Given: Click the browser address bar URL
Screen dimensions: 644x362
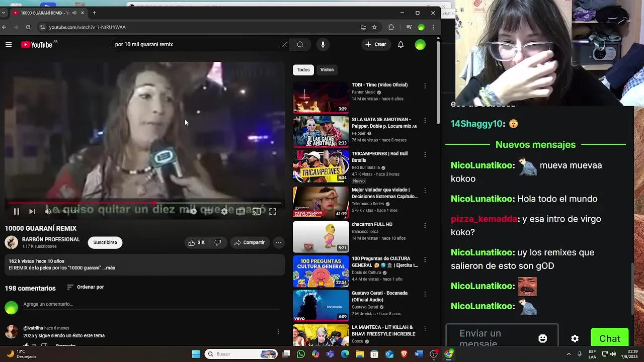Looking at the screenshot, I should click(x=88, y=27).
